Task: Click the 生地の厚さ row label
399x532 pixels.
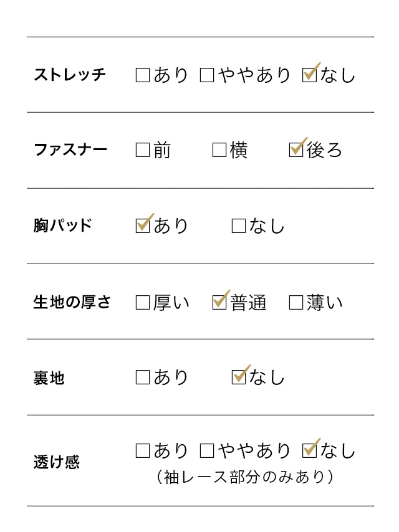Action: click(x=72, y=303)
